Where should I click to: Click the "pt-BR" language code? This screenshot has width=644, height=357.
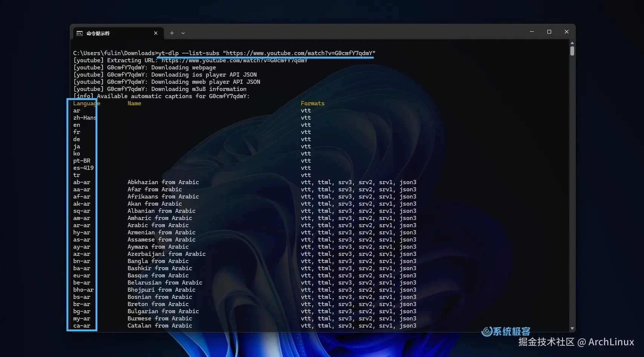(82, 161)
